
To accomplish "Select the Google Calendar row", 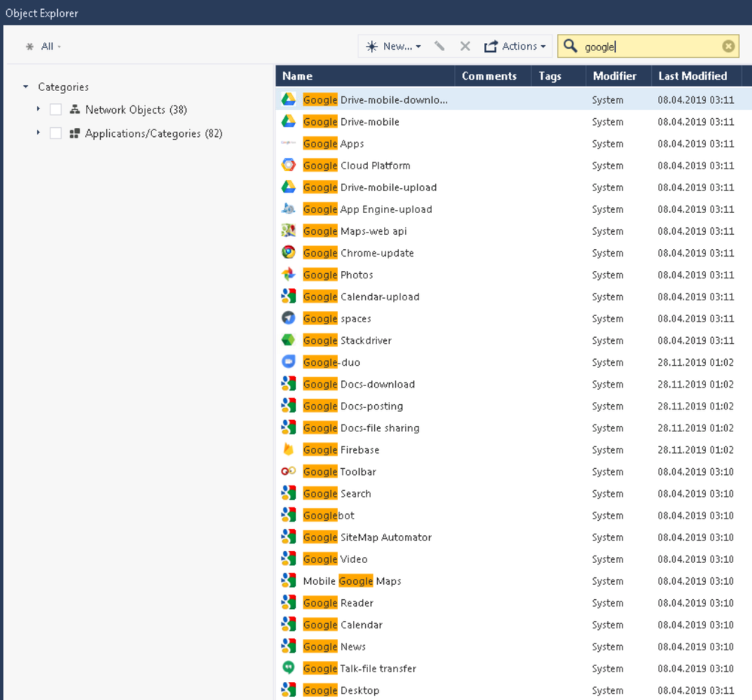I will pos(513,625).
